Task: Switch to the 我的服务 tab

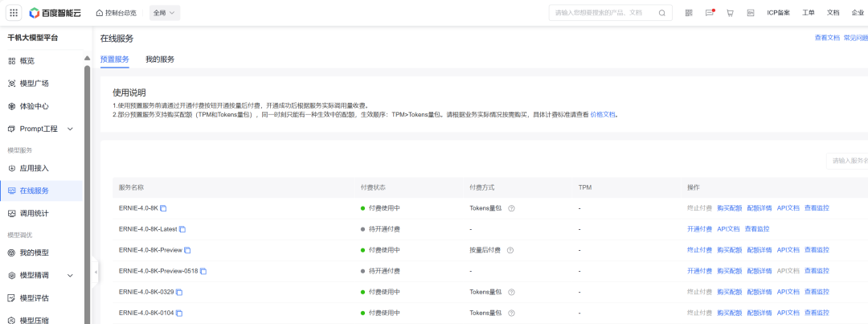Action: coord(160,59)
